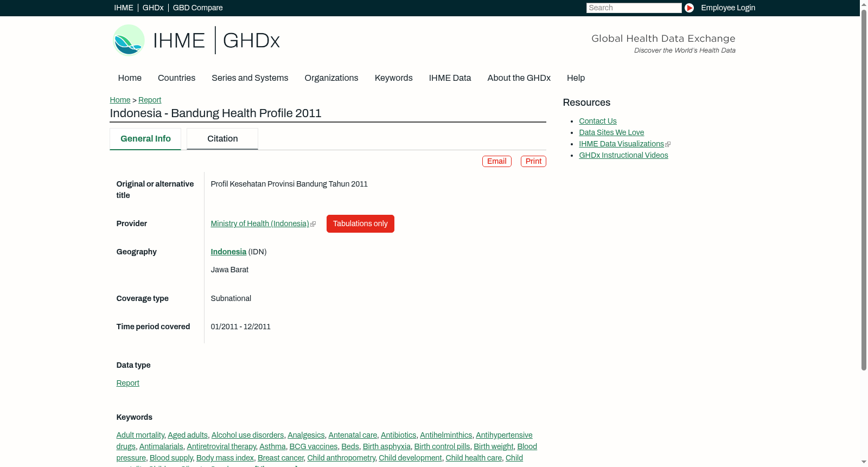Viewport: 868px width, 467px height.
Task: Click the Email button
Action: coord(497,161)
